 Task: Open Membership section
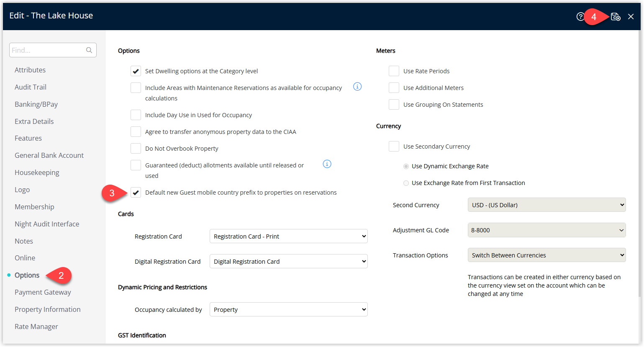coord(34,207)
